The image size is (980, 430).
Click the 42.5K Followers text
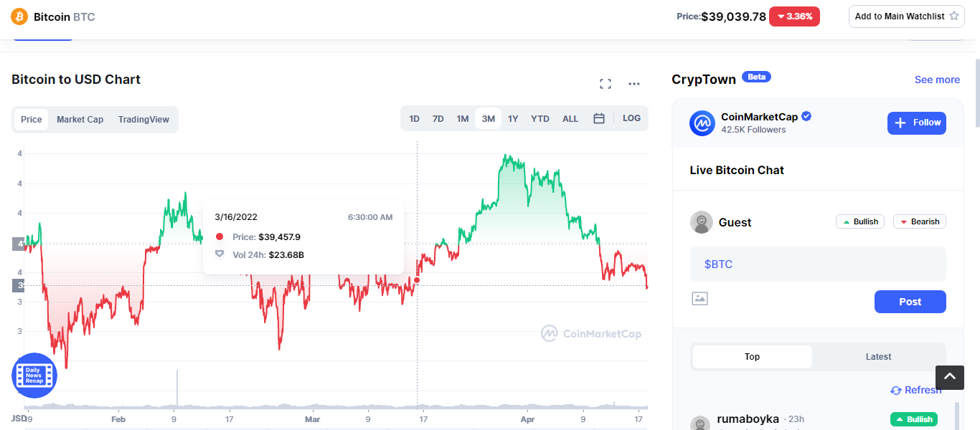point(753,130)
